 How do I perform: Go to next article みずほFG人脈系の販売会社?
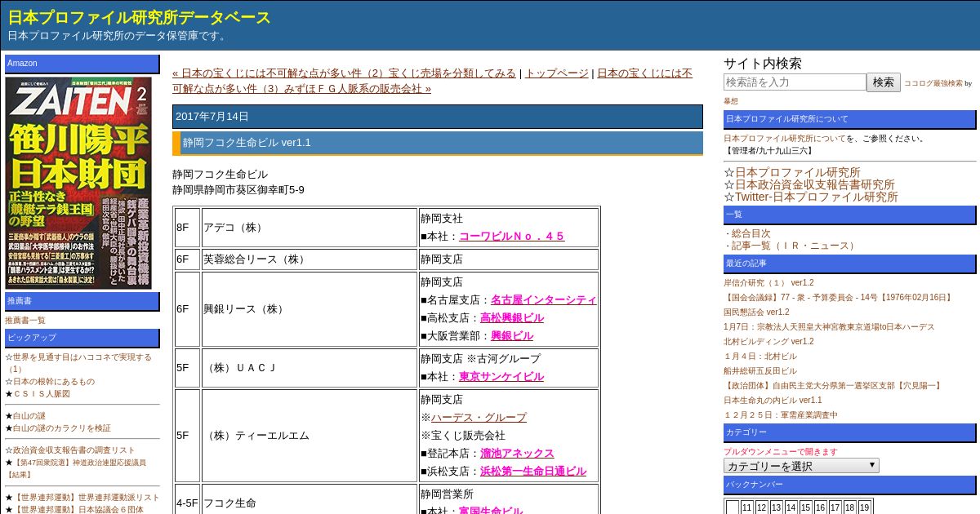(433, 81)
